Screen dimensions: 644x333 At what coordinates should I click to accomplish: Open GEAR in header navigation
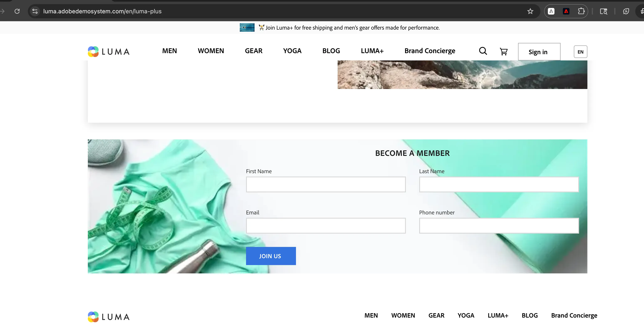coord(254,51)
